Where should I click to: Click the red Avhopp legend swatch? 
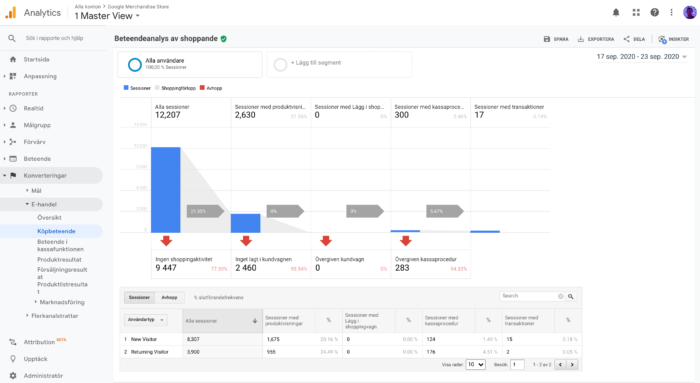click(202, 88)
